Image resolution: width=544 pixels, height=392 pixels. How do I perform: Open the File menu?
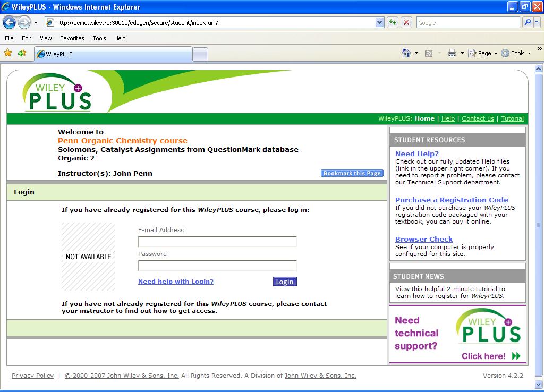[x=9, y=38]
